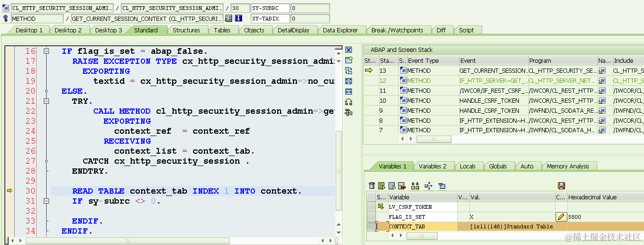Viewport: 644px width, 245px height.
Task: Click the SY-SUBRC variable input field
Action: click(x=270, y=8)
